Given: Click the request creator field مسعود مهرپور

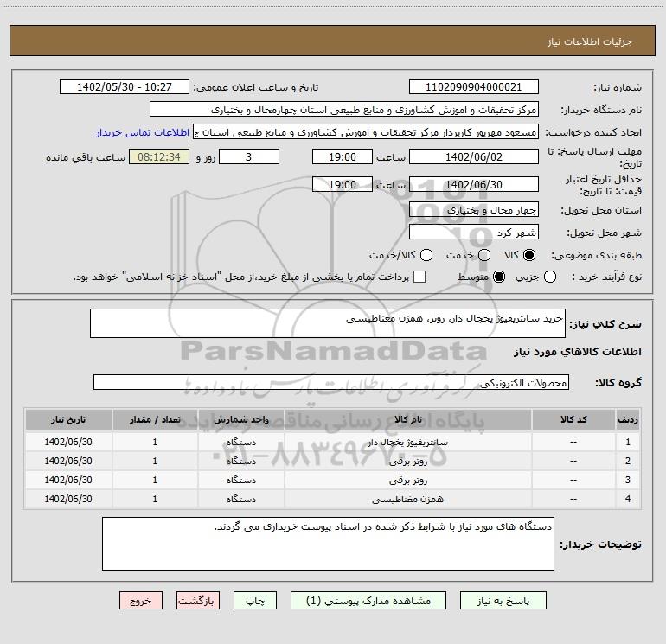Looking at the screenshot, I should coord(366,131).
